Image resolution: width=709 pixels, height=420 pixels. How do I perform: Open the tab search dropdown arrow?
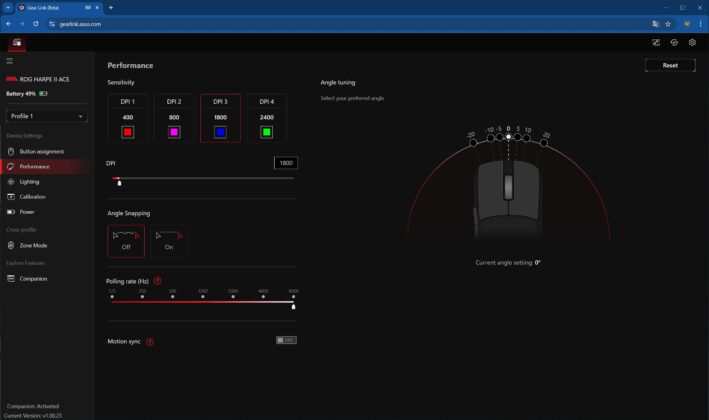coord(8,8)
